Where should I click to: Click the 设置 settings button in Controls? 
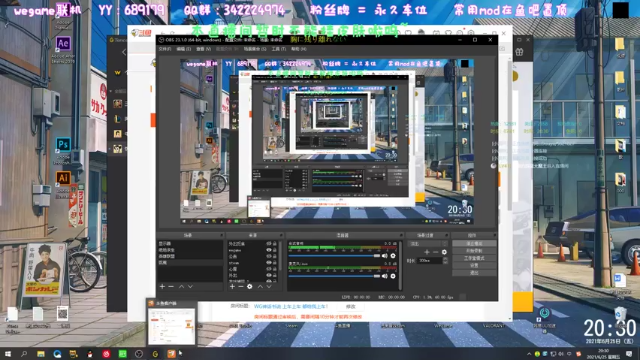tap(474, 266)
